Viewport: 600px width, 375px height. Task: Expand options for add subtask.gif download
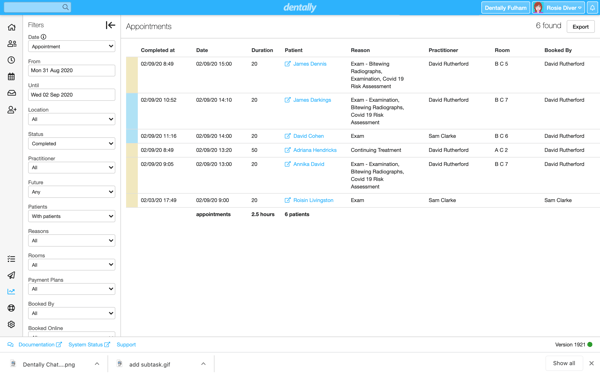(203, 364)
